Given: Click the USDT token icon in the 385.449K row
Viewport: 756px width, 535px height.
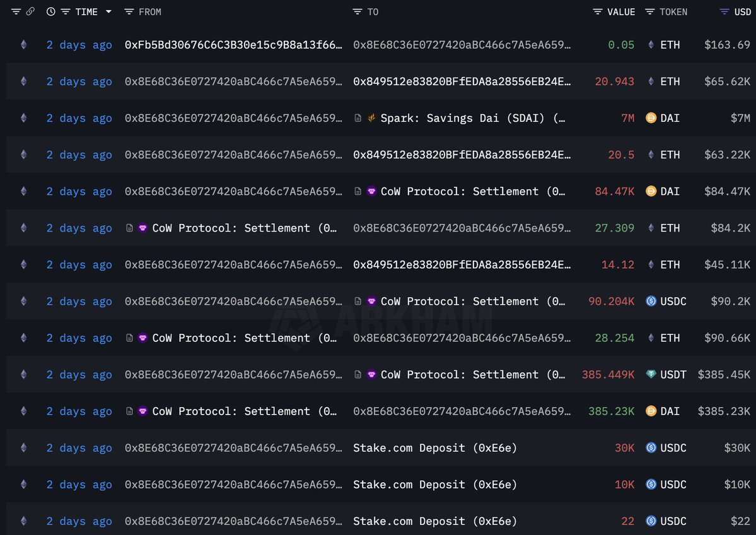Looking at the screenshot, I should pos(651,375).
